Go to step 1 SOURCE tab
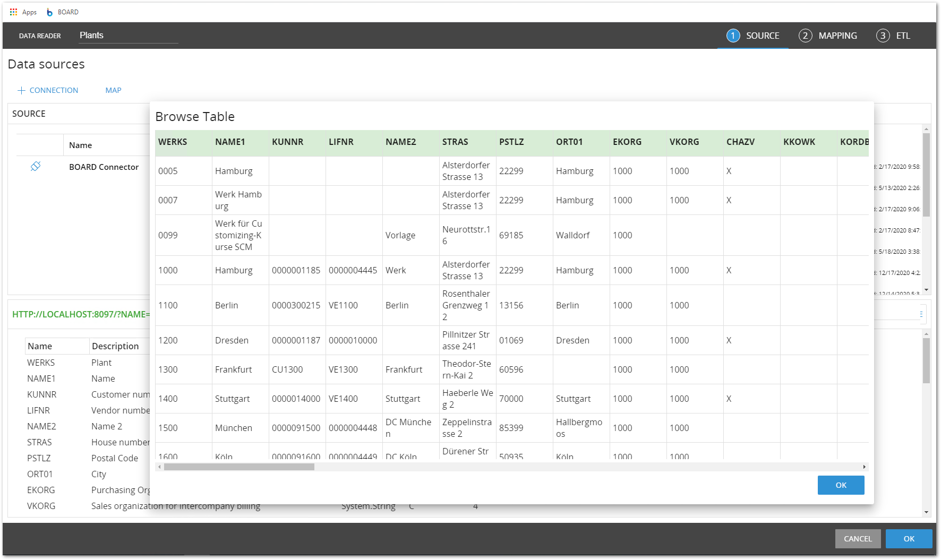This screenshot has width=941, height=560. [753, 36]
